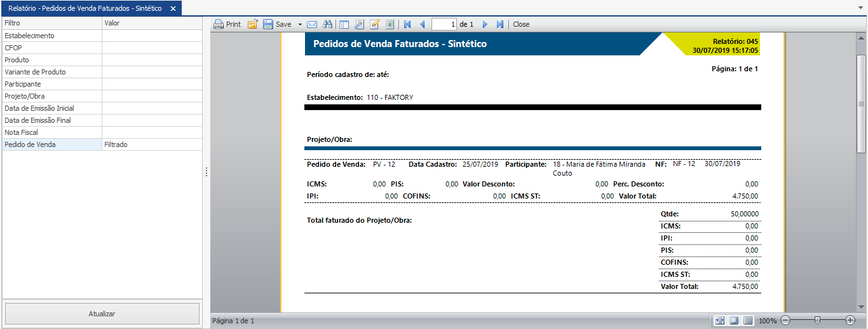Go to the first page arrow
The height and width of the screenshot is (329, 868).
407,24
